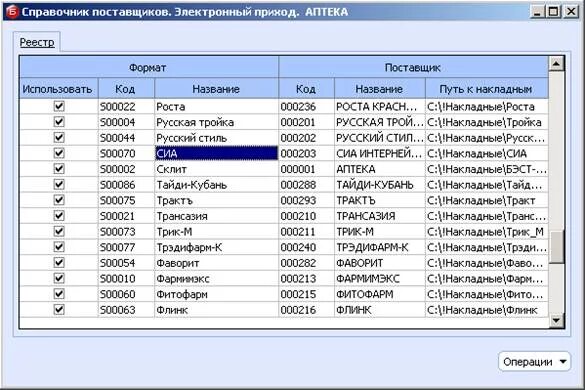Select supplier name АПТЕКА cell

coord(380,169)
